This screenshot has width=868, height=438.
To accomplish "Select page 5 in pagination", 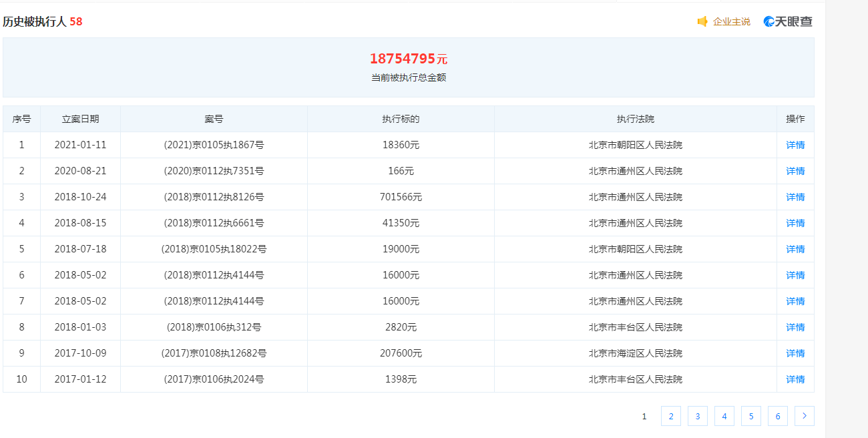I will 750,416.
